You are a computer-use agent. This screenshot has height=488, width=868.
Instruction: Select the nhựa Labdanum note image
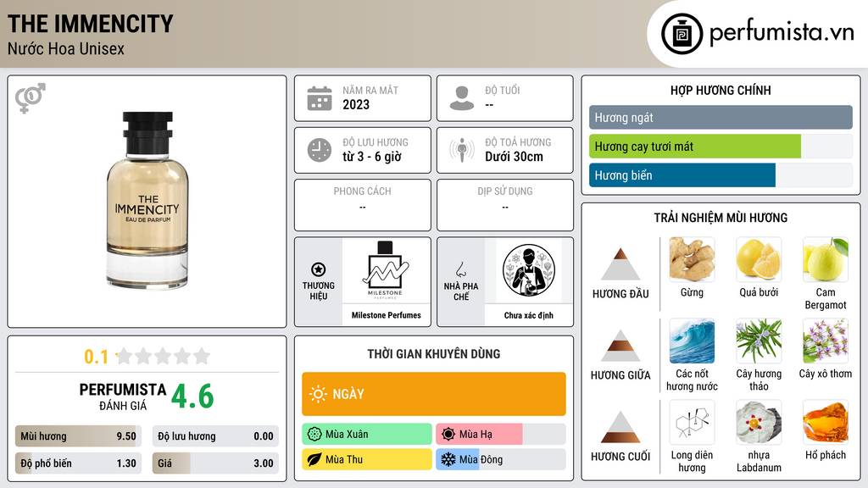pos(759,422)
